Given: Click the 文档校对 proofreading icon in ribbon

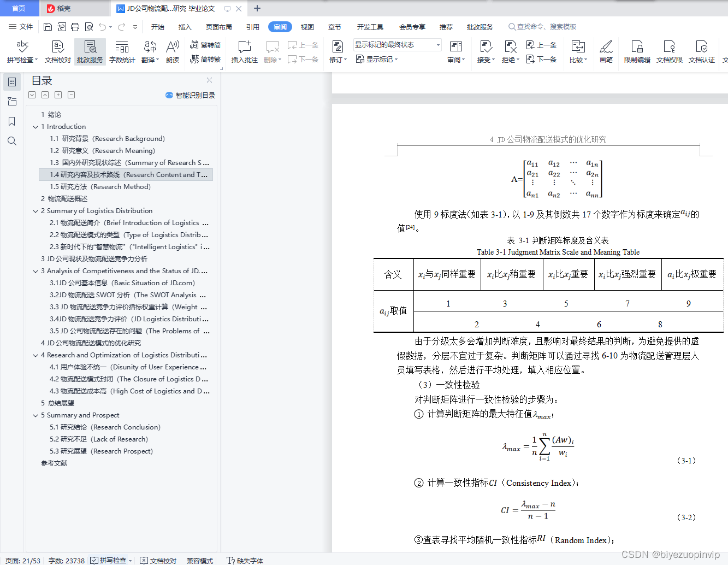Looking at the screenshot, I should (58, 51).
